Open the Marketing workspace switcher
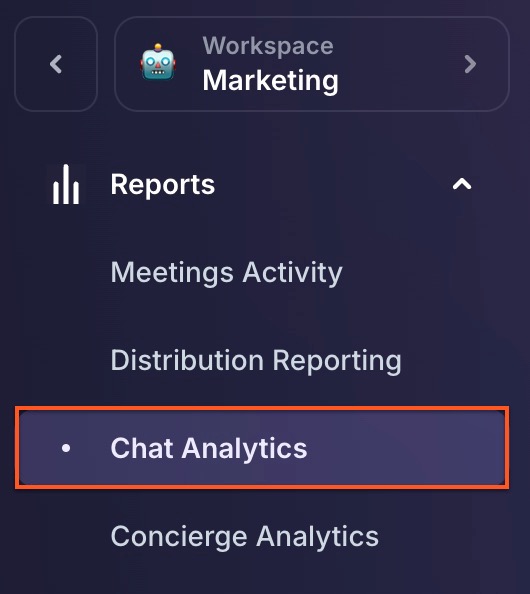 [x=312, y=64]
